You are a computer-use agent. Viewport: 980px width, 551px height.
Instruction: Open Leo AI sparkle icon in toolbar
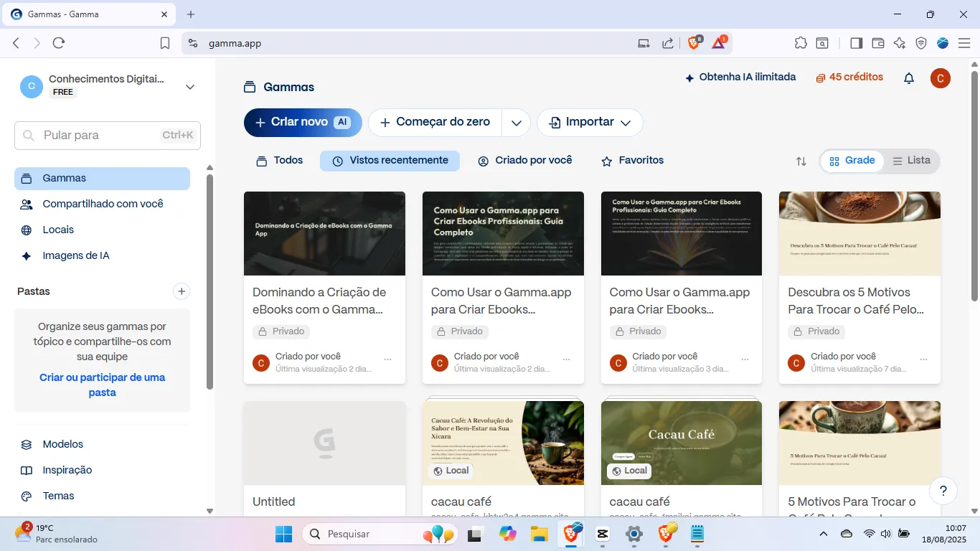click(900, 43)
